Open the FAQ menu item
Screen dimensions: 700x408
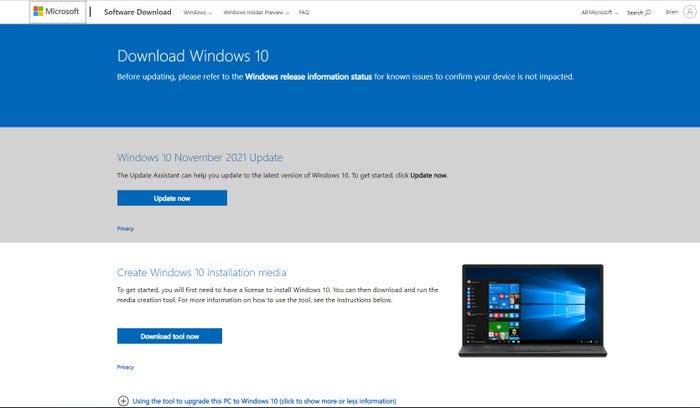click(x=304, y=12)
